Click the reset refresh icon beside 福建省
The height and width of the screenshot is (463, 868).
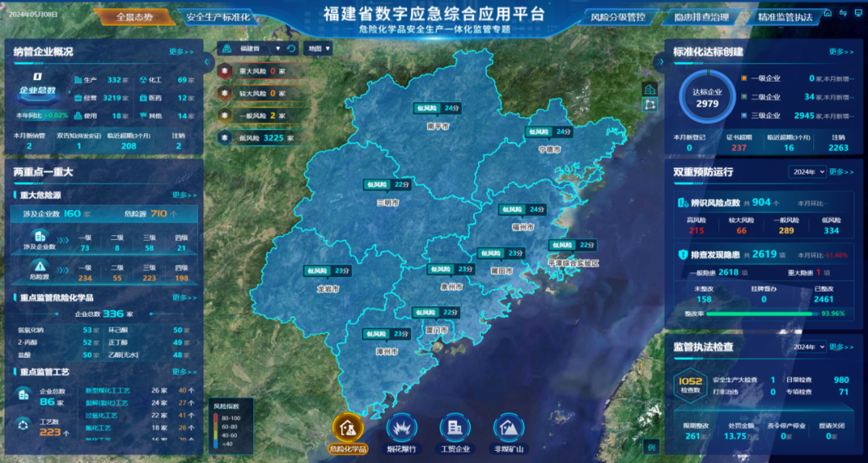click(x=291, y=49)
